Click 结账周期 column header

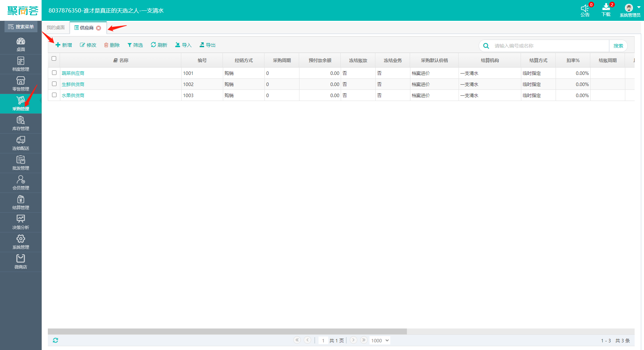(x=608, y=60)
